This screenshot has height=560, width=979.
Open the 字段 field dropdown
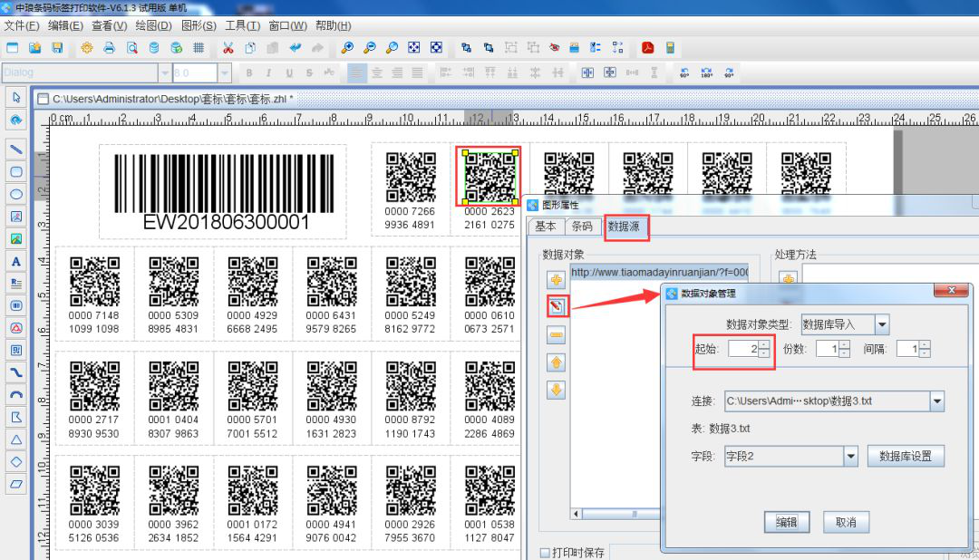850,457
